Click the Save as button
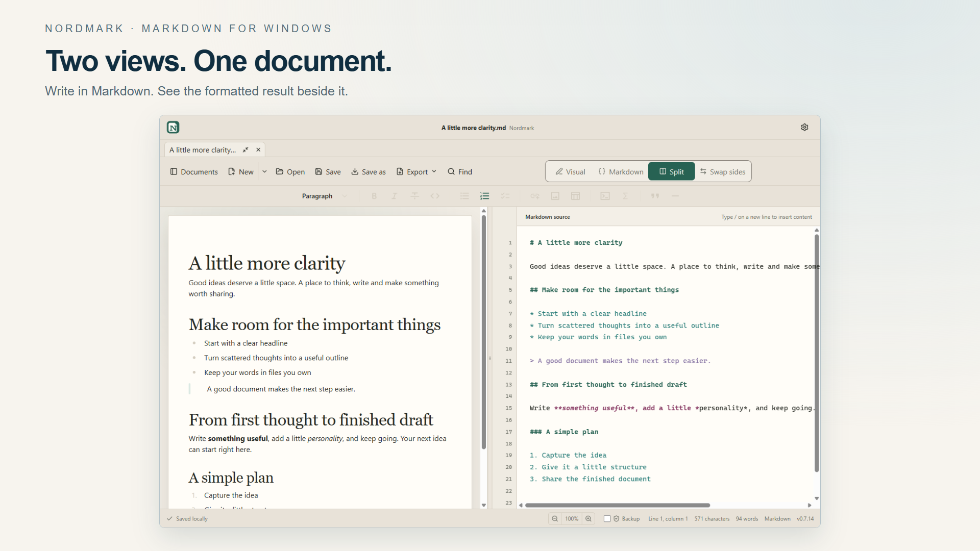 tap(369, 172)
